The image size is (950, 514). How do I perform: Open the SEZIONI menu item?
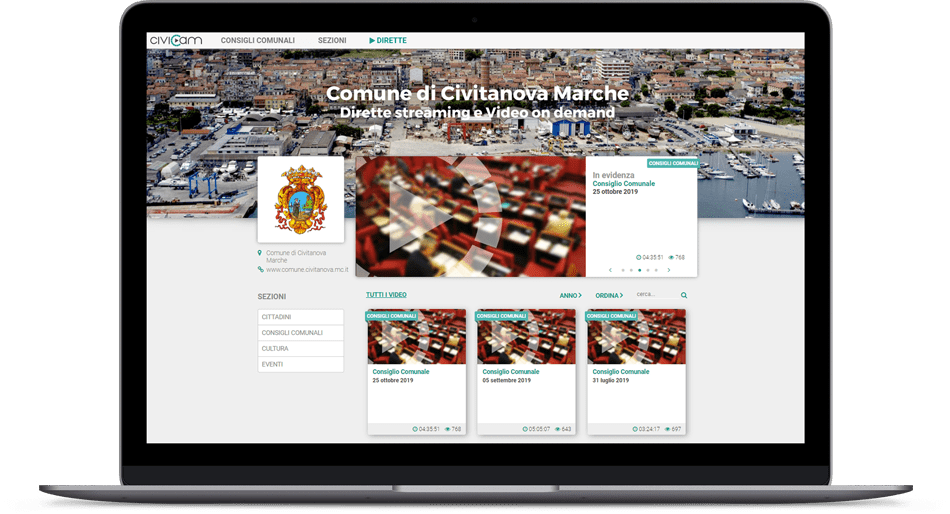[x=332, y=41]
